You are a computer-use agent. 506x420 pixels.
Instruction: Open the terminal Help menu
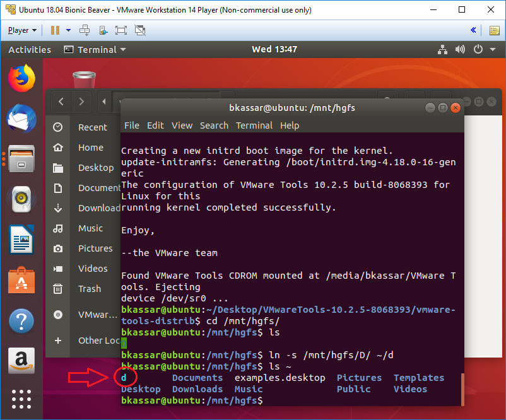click(x=290, y=125)
